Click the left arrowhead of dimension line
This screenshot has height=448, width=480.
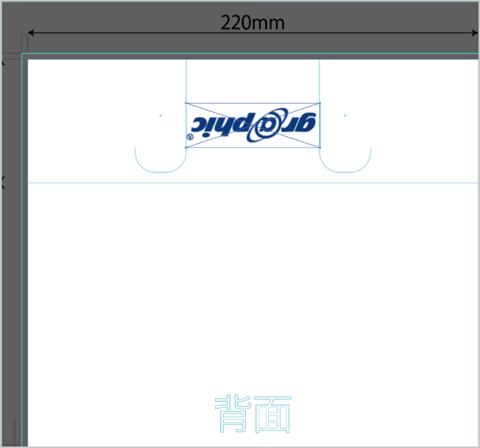point(32,33)
